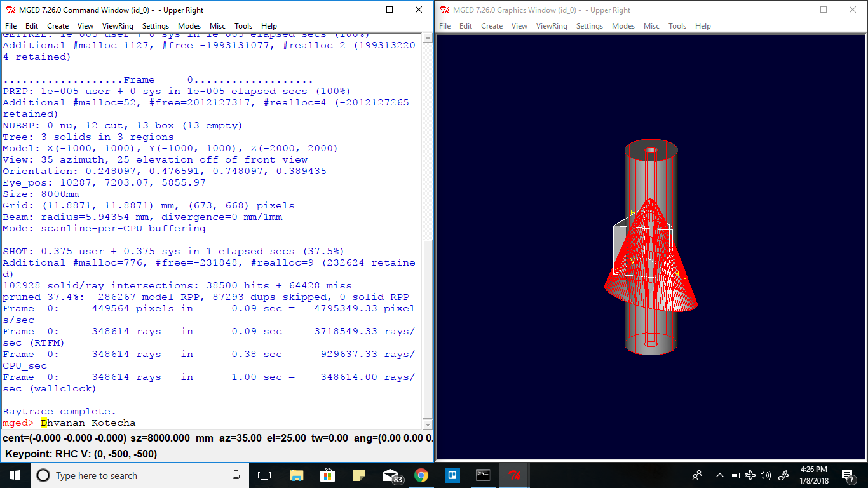Open Misc menu in Graphics Window
This screenshot has width=868, height=488.
652,26
